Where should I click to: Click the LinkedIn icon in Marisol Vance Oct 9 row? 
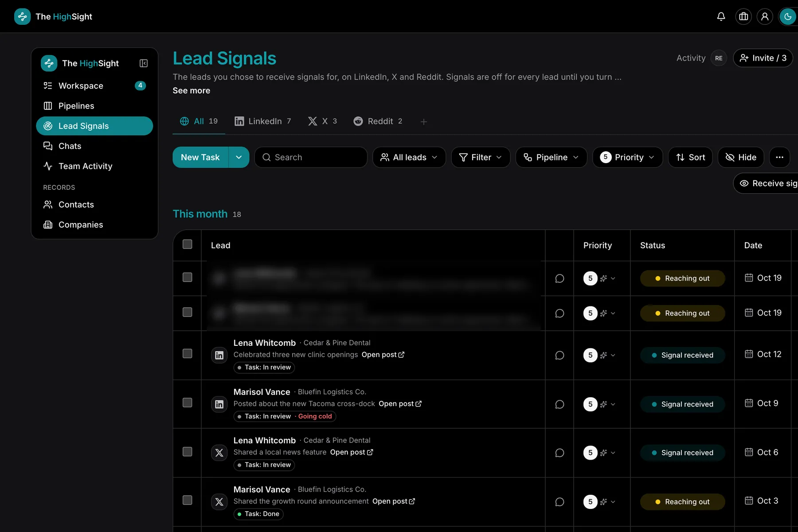(x=219, y=404)
